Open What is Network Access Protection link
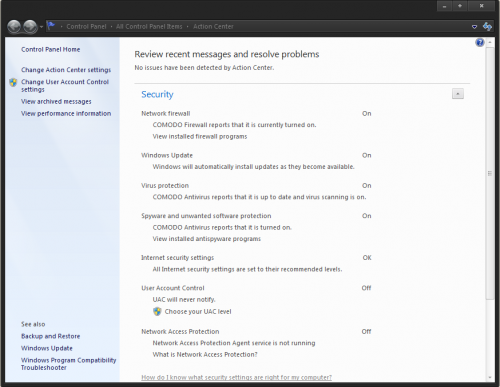The width and height of the screenshot is (500, 387). [x=205, y=354]
